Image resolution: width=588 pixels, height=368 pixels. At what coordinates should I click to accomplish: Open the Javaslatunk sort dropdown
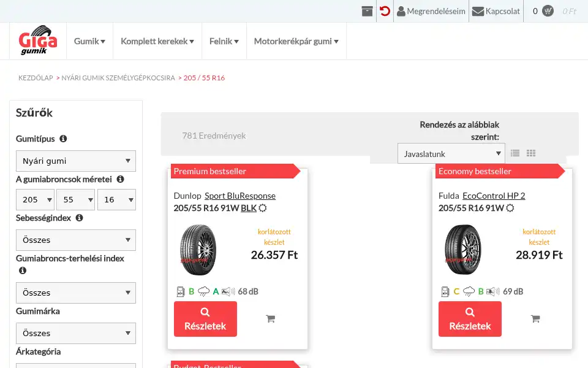(451, 153)
